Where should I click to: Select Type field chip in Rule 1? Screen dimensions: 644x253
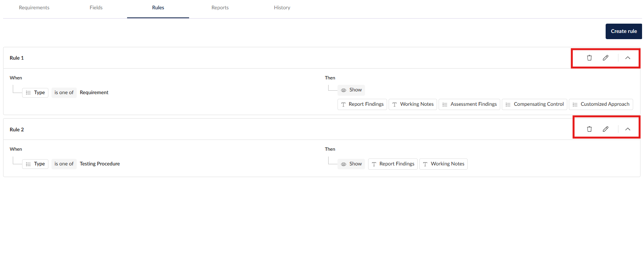tap(35, 93)
